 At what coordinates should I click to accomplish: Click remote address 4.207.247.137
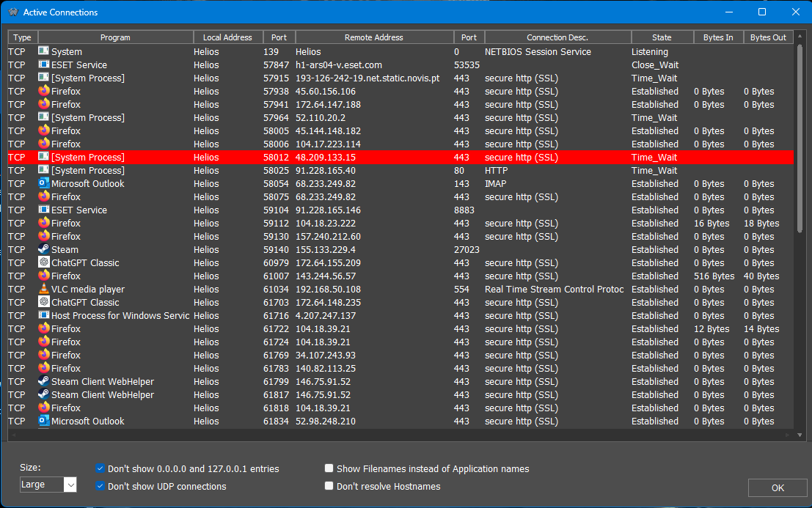325,315
